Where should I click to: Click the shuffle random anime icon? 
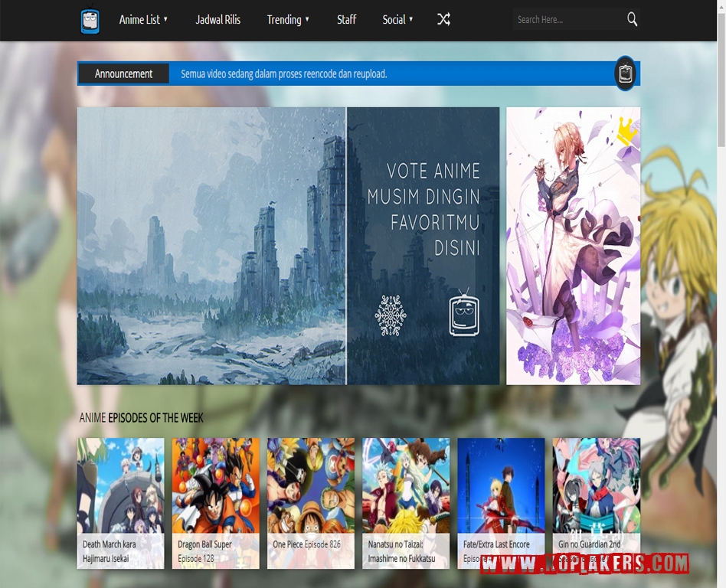(x=443, y=19)
